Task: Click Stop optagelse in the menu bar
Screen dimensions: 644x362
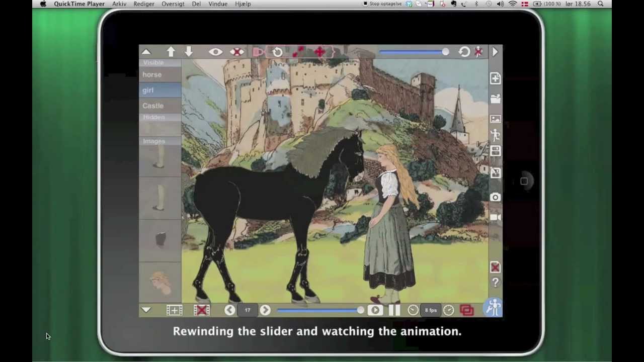Action: coord(382,4)
